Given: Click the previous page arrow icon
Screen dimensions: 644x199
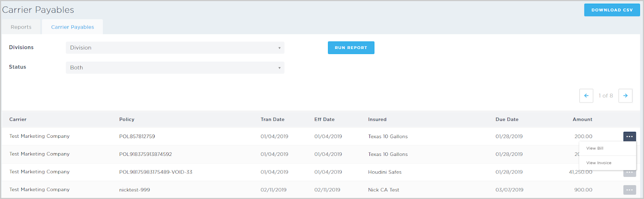Looking at the screenshot, I should point(586,96).
